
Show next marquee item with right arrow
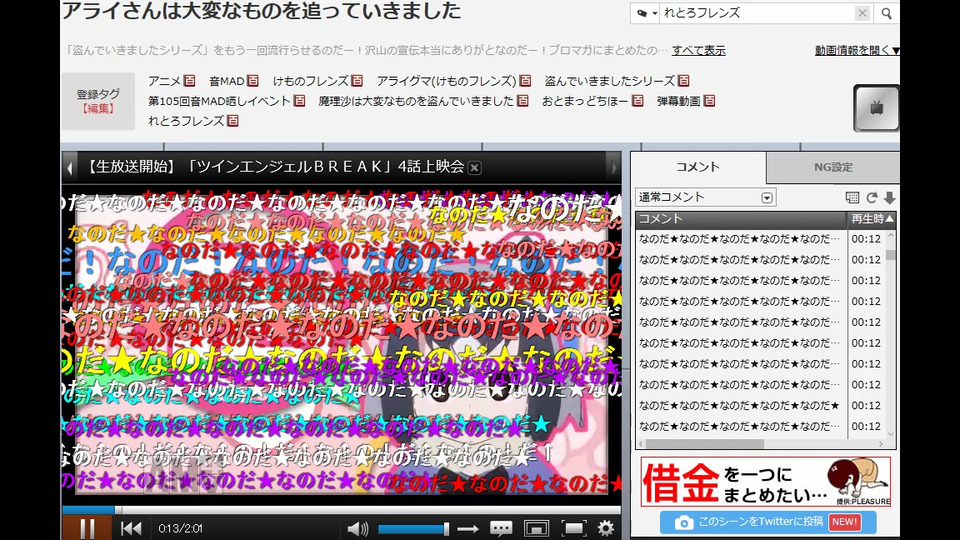(x=613, y=168)
